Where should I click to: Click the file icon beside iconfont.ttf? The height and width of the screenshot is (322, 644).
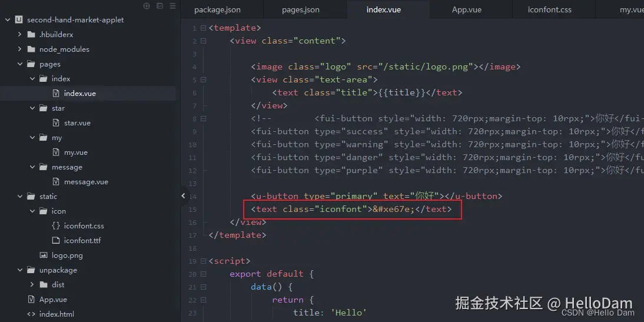[56, 241]
